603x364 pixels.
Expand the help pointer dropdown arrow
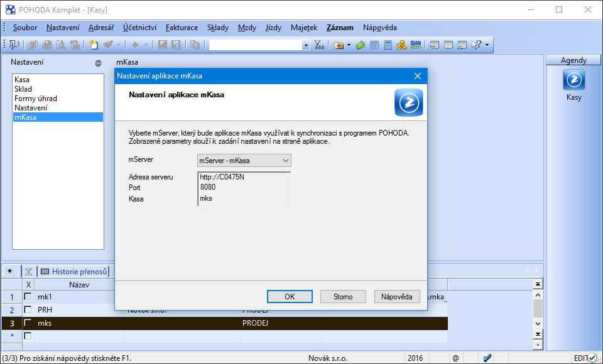[487, 45]
